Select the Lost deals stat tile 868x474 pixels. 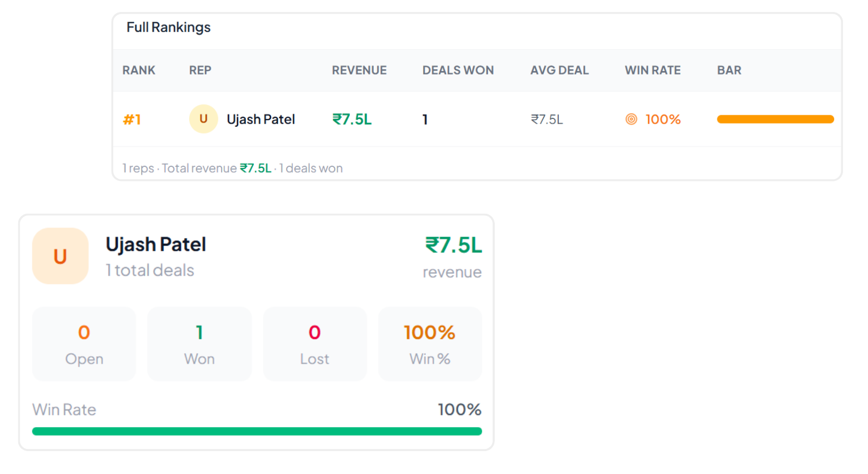(x=315, y=344)
